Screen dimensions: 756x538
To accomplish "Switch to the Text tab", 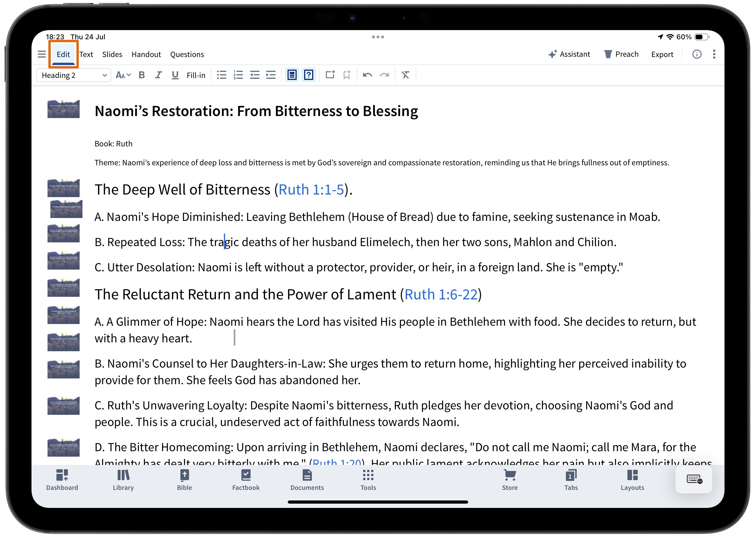I will pyautogui.click(x=86, y=54).
